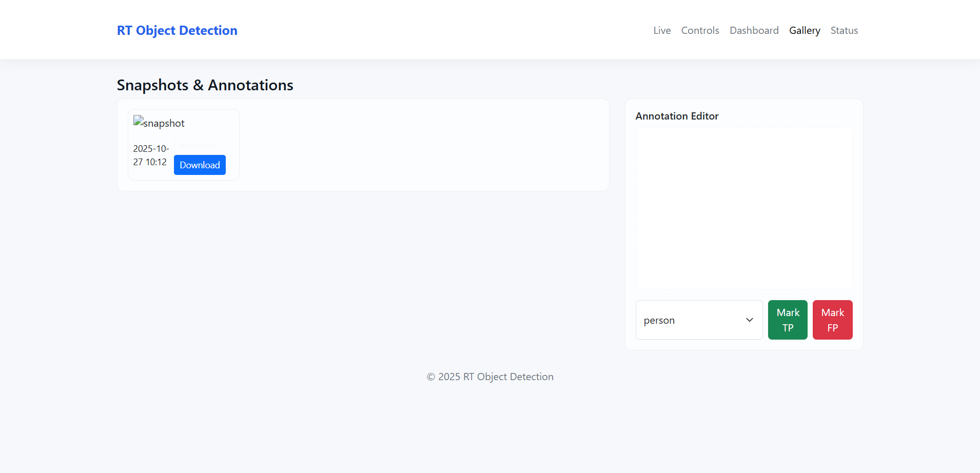Go to the Live page
980x473 pixels.
(x=661, y=31)
